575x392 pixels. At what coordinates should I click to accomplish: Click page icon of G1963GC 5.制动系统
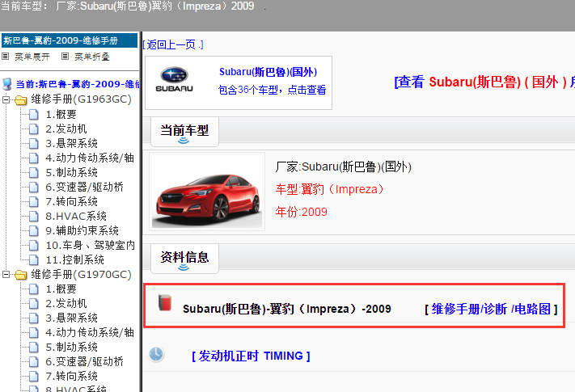[34, 172]
